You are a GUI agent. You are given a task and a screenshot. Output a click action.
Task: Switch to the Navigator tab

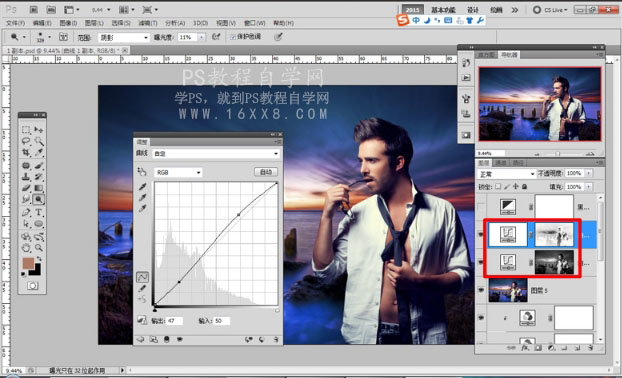pyautogui.click(x=509, y=55)
